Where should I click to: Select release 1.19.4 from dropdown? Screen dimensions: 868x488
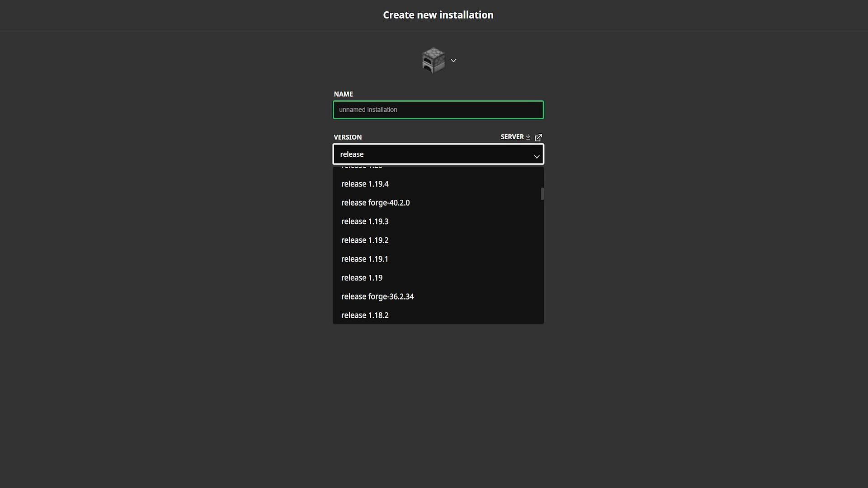[364, 183]
